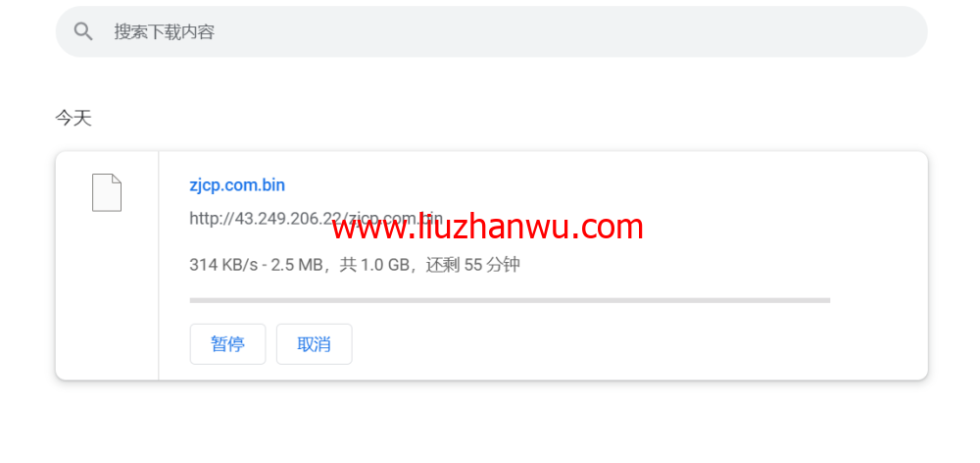Open the zjcp.com.bin file link
The width and height of the screenshot is (980, 463).
(x=237, y=185)
